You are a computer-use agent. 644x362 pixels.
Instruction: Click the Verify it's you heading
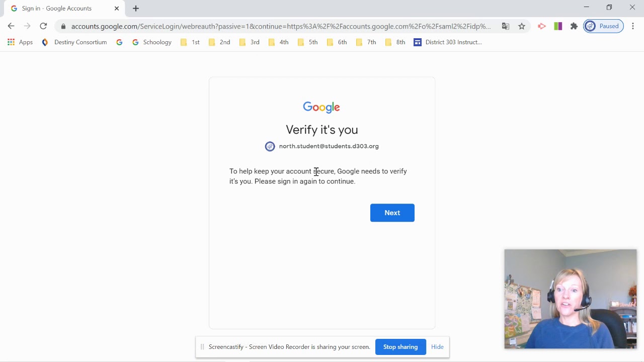pos(322,130)
